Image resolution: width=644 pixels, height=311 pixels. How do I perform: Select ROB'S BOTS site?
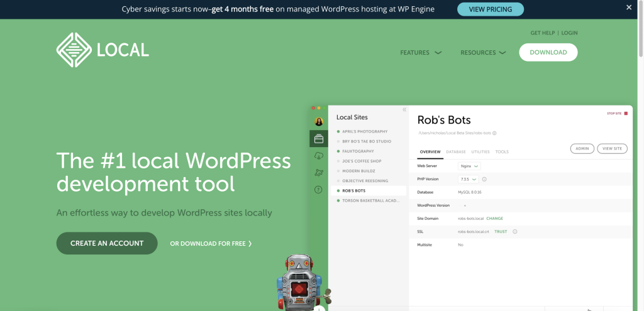tap(369, 191)
